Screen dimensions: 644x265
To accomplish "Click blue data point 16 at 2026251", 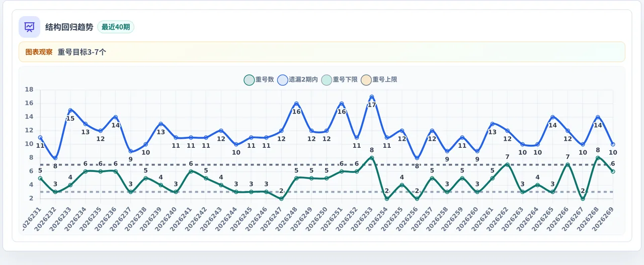I will click(x=342, y=104).
